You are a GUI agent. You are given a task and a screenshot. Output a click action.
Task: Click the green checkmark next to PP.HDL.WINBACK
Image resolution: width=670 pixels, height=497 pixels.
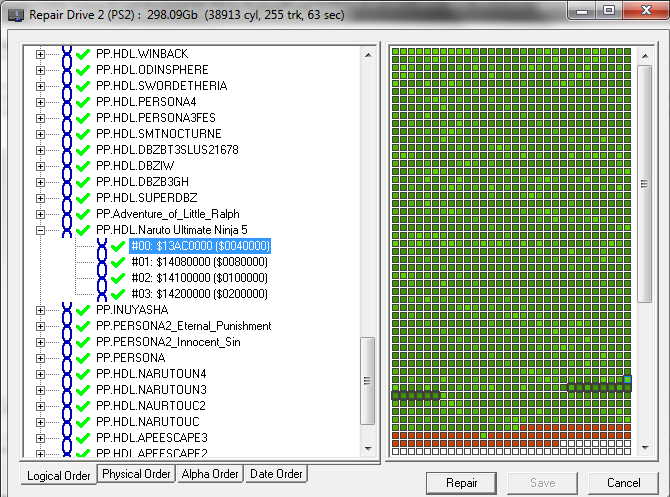82,54
